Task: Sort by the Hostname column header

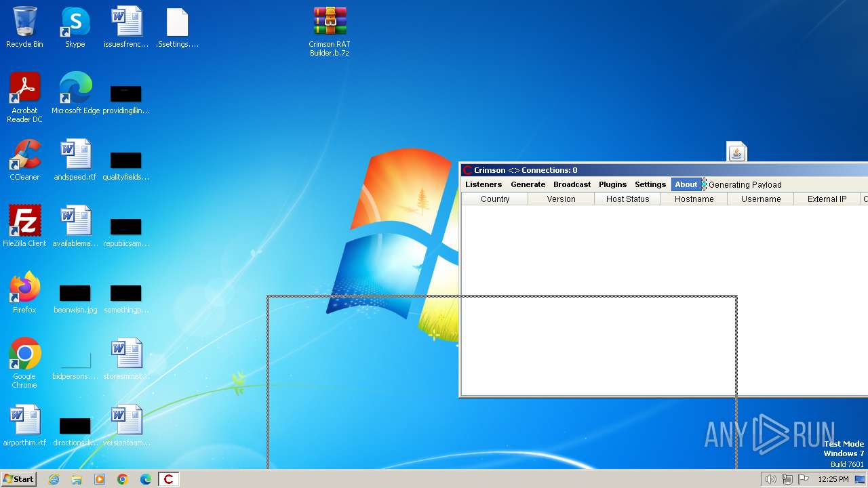Action: tap(694, 199)
